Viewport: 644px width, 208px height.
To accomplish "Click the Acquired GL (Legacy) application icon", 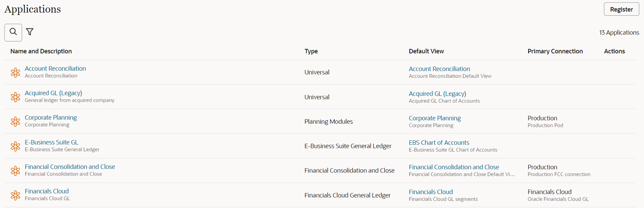I will pos(16,97).
